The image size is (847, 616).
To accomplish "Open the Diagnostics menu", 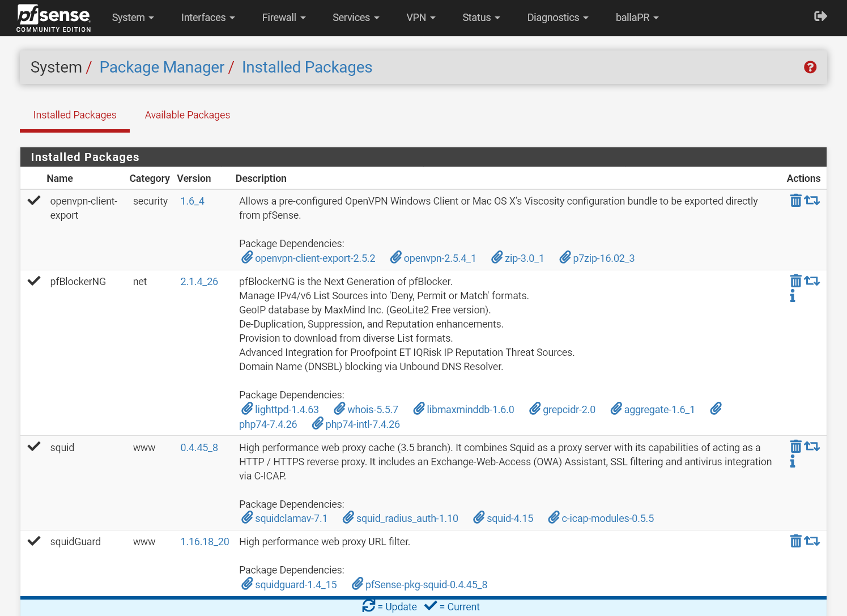I will coord(557,18).
